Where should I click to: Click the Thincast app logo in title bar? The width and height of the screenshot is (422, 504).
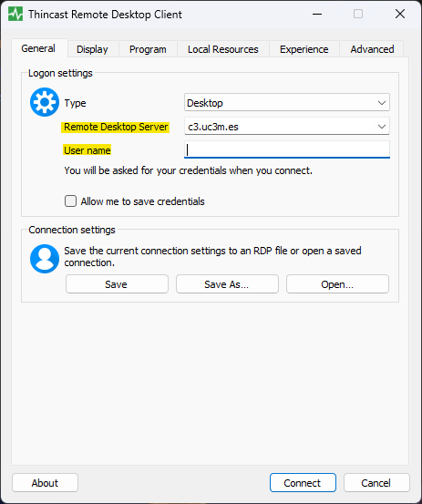pos(15,15)
